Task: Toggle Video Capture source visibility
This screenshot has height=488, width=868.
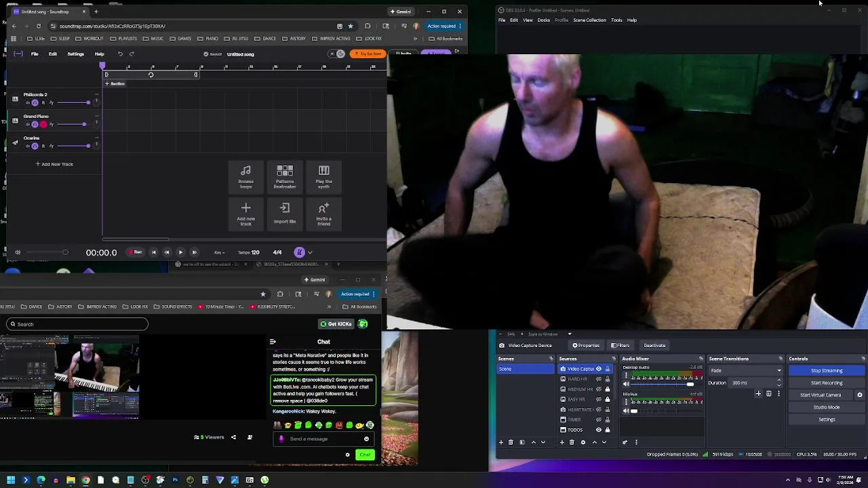Action: [599, 369]
